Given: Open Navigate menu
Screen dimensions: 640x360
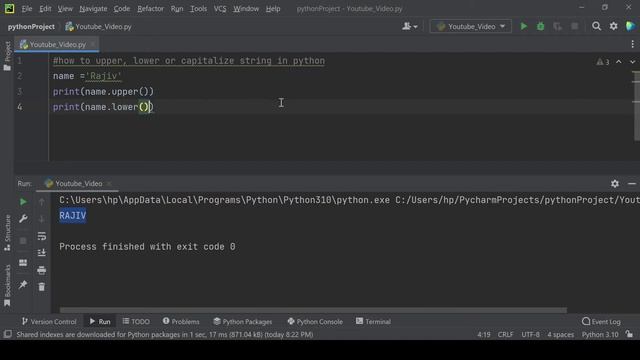Looking at the screenshot, I should pos(93,9).
